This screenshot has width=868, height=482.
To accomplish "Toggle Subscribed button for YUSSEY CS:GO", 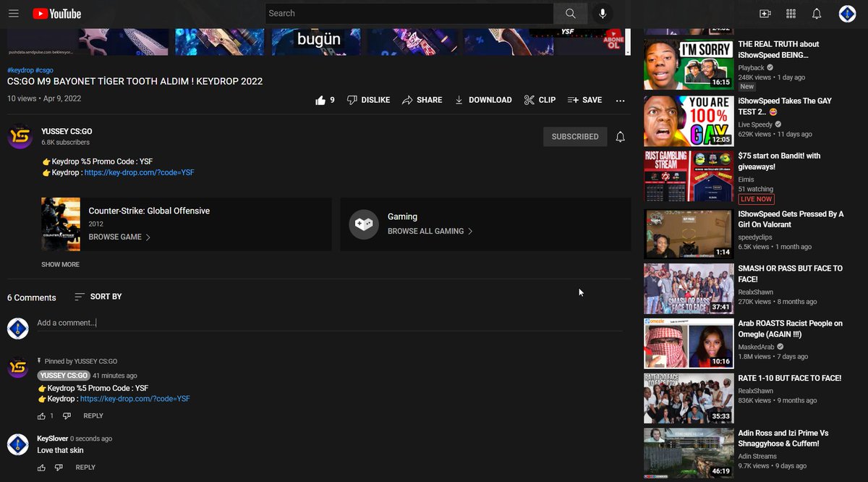I will (x=575, y=137).
